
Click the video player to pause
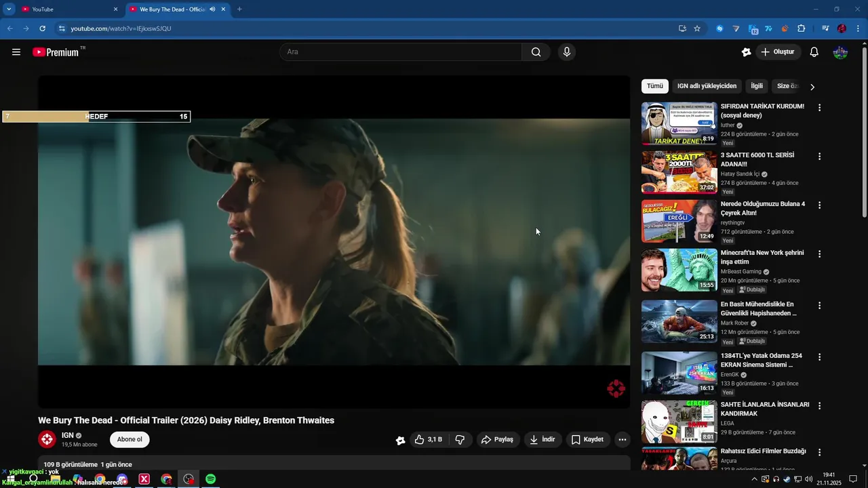[334, 242]
